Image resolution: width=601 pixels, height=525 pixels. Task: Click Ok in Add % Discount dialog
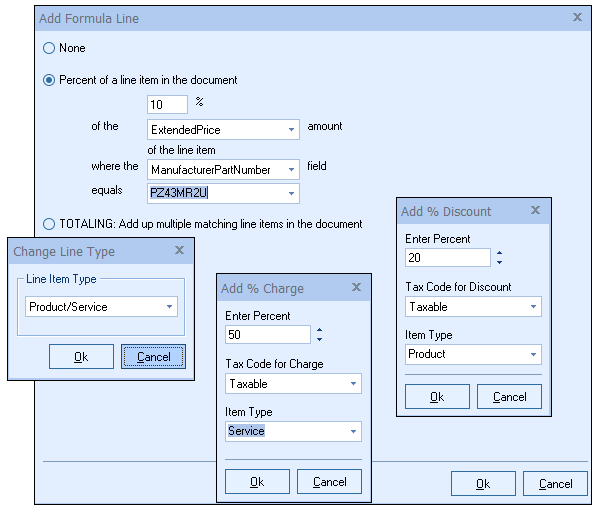click(x=437, y=397)
